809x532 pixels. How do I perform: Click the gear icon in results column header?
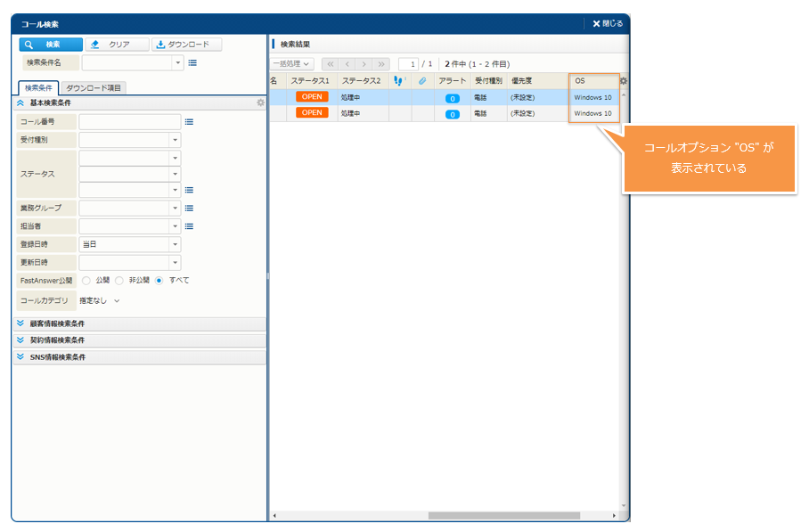[x=624, y=81]
